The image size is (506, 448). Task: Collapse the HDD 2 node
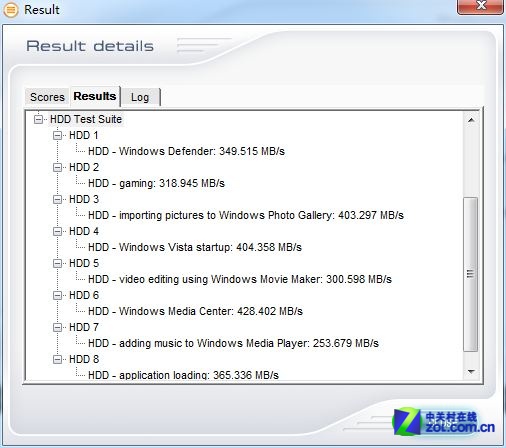[58, 167]
